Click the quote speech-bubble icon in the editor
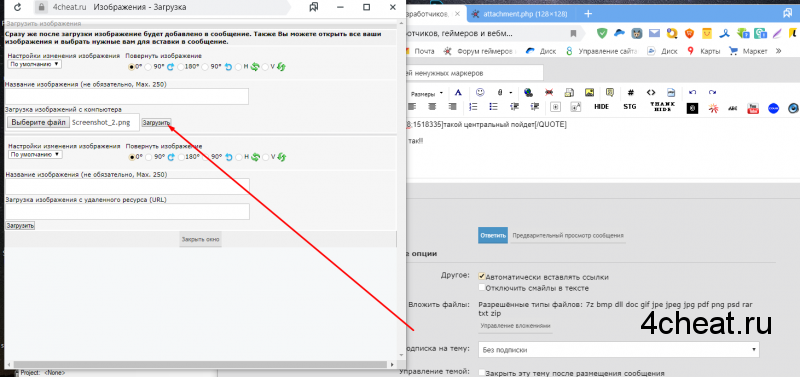This screenshot has width=800, height=377. tap(609, 92)
